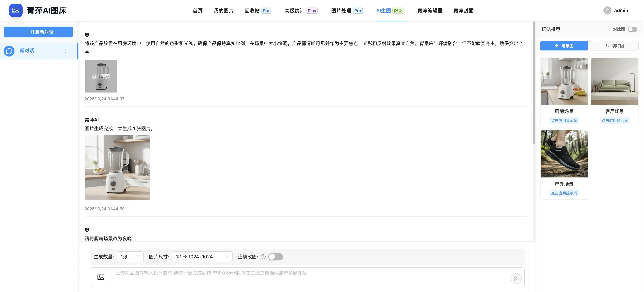The height and width of the screenshot is (292, 644).
Task: Click the admin user avatar icon
Action: tap(607, 10)
